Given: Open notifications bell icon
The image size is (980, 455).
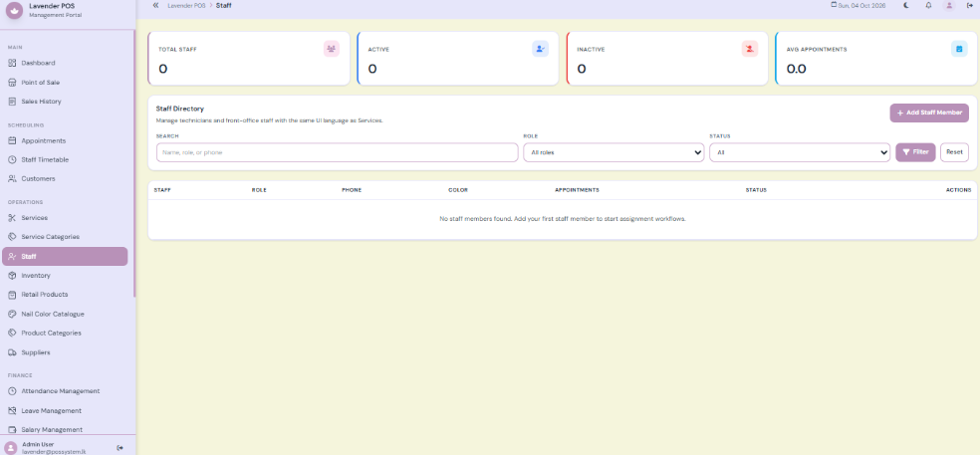Looking at the screenshot, I should (x=928, y=5).
